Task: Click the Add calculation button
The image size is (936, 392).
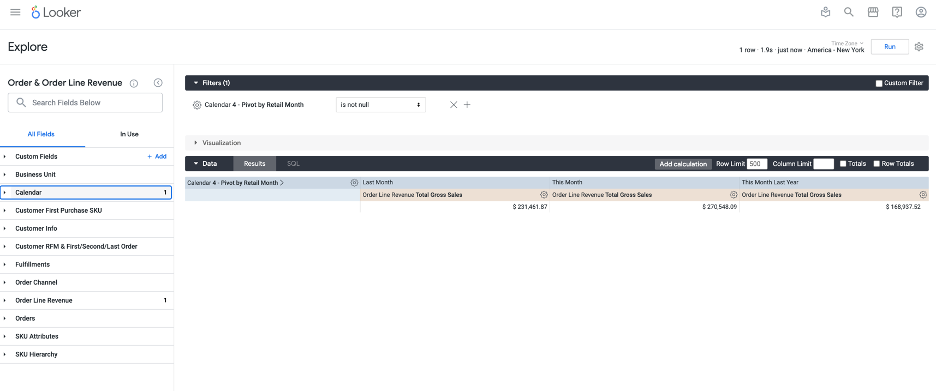Action: pyautogui.click(x=683, y=163)
